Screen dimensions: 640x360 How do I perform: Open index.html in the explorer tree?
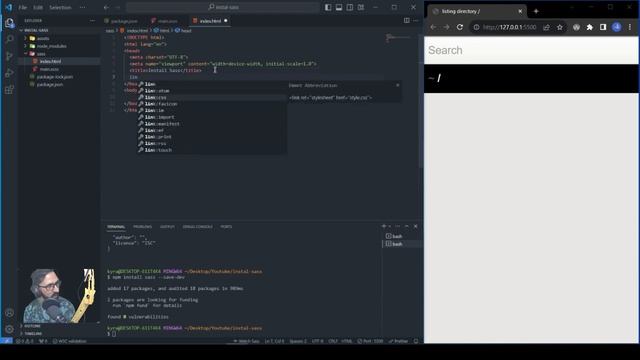tap(50, 61)
